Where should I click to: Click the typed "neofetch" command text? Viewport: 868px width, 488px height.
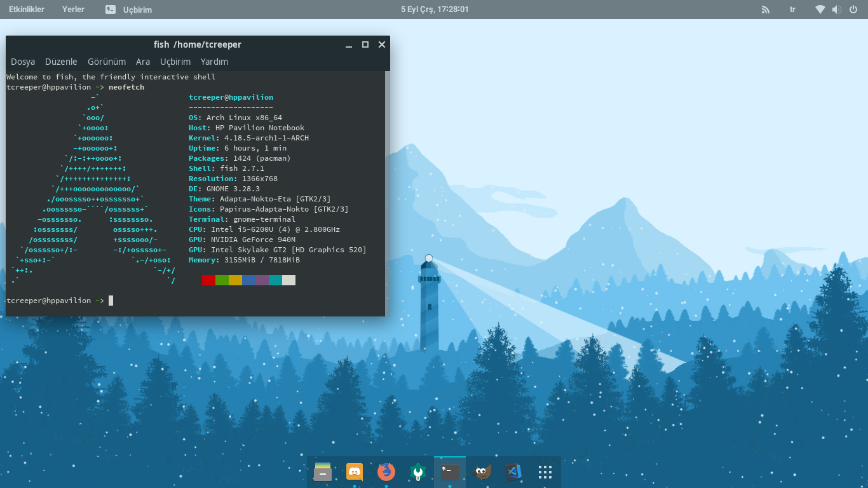tap(126, 87)
